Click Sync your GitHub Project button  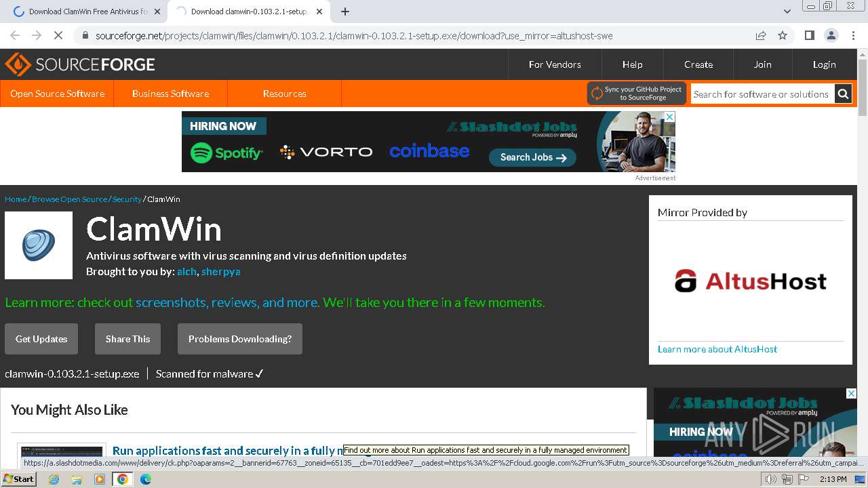pyautogui.click(x=637, y=94)
